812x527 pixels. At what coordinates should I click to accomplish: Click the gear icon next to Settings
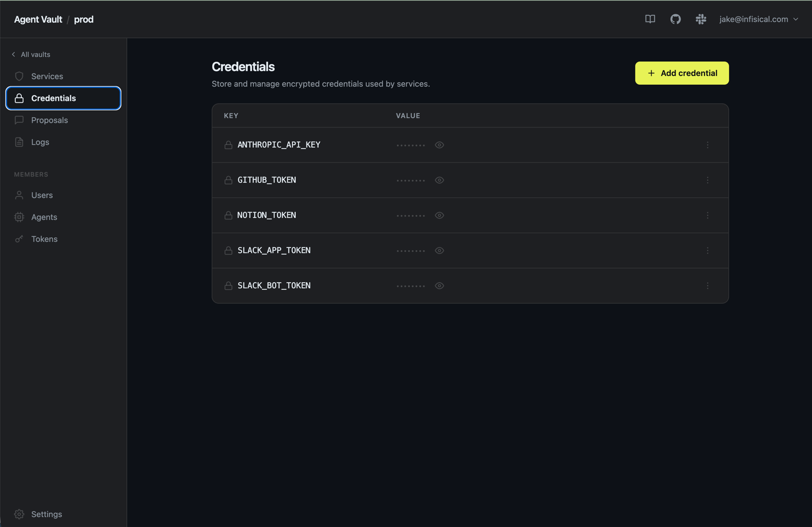coord(19,514)
